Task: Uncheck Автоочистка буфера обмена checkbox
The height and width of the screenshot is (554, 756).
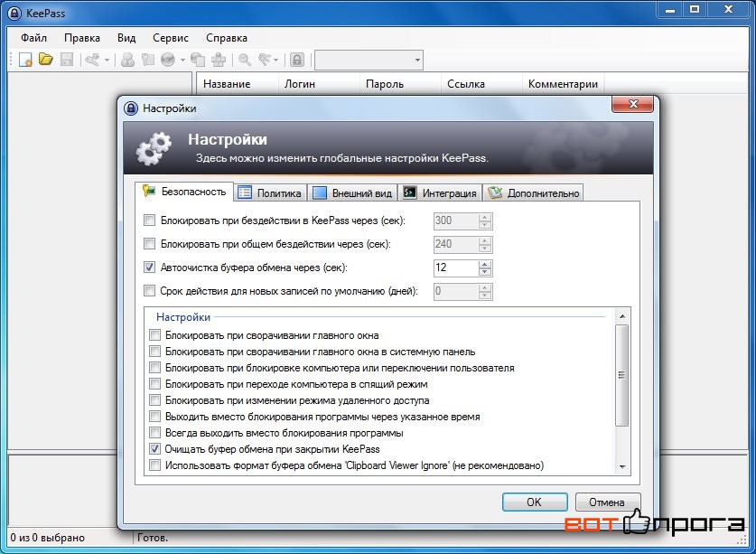Action: (x=149, y=267)
